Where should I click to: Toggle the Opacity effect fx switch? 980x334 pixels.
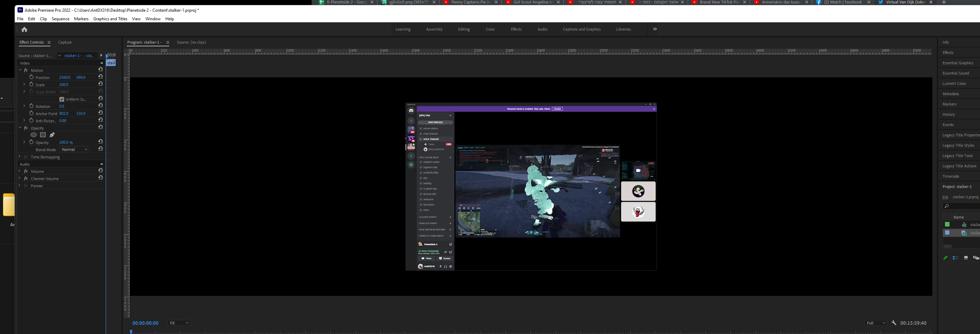[x=26, y=129]
